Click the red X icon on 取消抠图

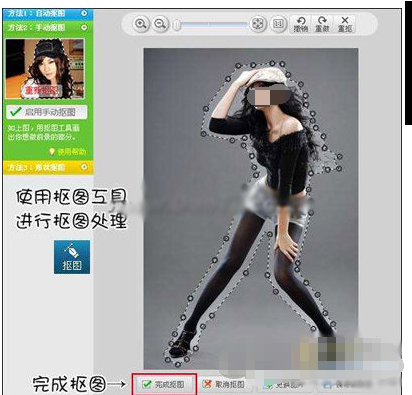pyautogui.click(x=207, y=384)
